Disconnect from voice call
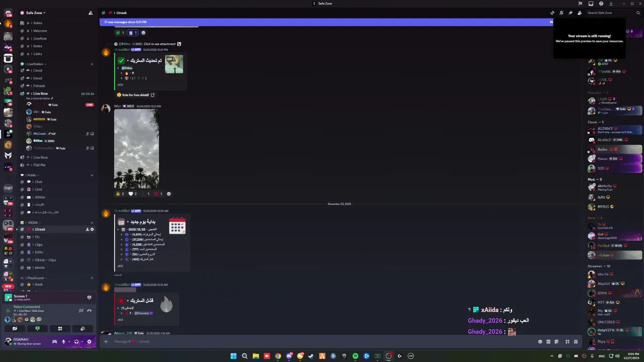Image resolution: width=644 pixels, height=362 pixels. click(89, 310)
